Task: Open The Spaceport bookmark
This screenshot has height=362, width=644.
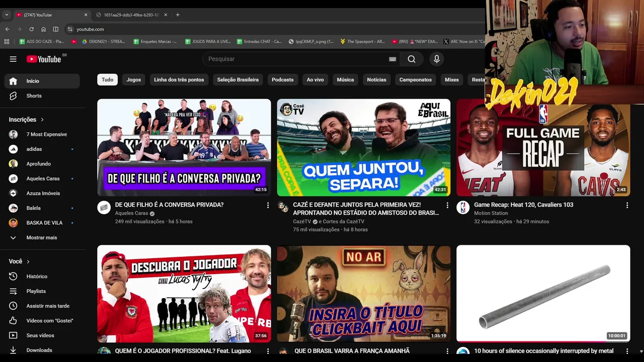Action: coord(363,42)
